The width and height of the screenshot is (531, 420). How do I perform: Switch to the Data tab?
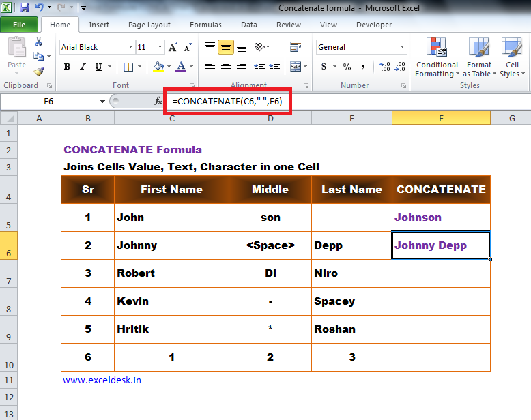[x=249, y=25]
